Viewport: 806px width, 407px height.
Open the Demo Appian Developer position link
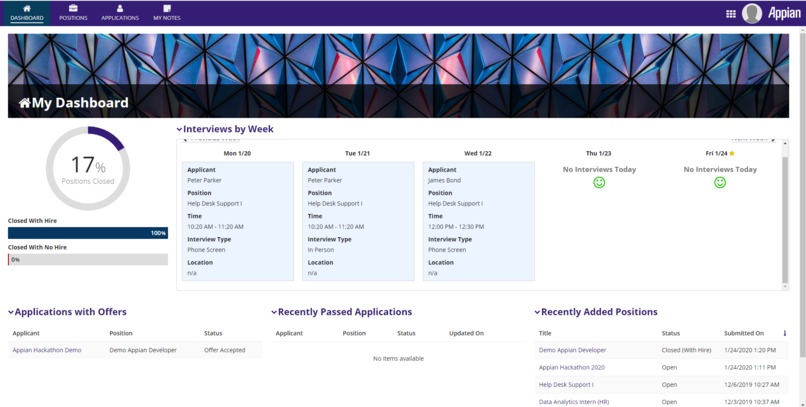[x=572, y=350]
